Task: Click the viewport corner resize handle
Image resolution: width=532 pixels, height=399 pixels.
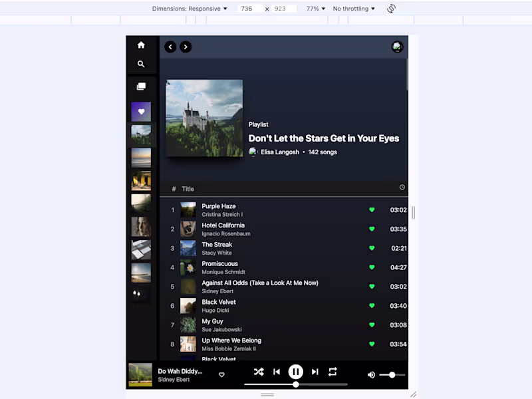Action: click(x=413, y=394)
